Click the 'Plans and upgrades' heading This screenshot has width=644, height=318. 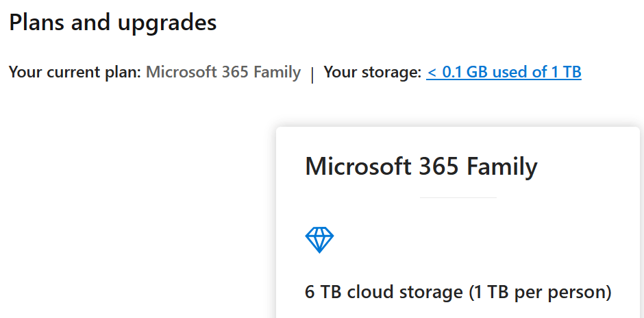click(x=113, y=23)
